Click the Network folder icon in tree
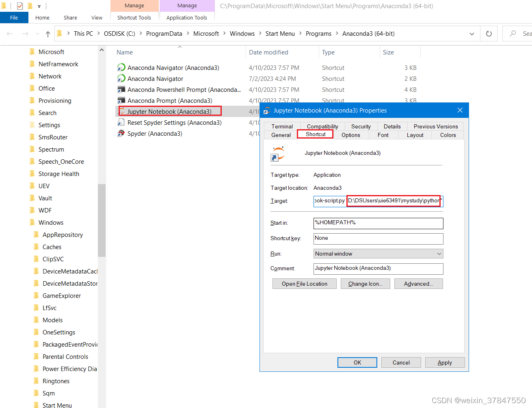The height and width of the screenshot is (408, 532). (32, 76)
